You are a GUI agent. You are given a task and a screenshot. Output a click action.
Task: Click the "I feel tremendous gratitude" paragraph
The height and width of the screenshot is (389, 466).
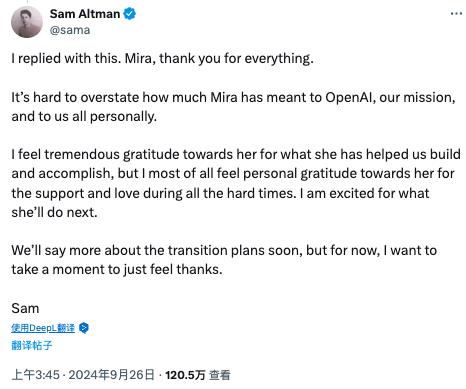tap(236, 183)
